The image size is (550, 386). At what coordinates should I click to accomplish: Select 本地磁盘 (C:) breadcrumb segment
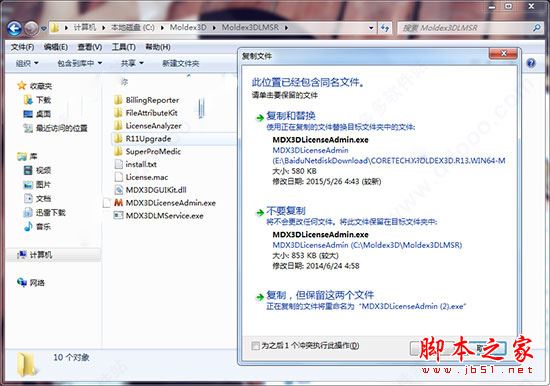coord(133,27)
